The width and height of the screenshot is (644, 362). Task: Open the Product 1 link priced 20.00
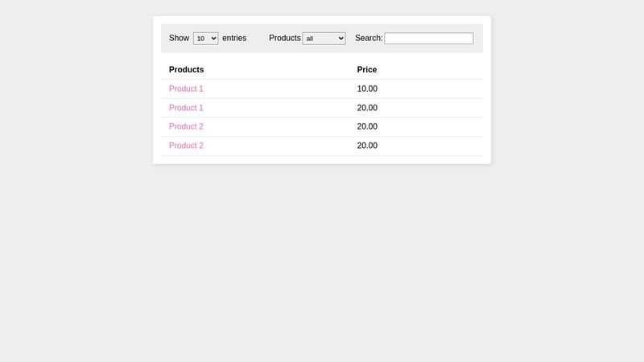(x=186, y=108)
